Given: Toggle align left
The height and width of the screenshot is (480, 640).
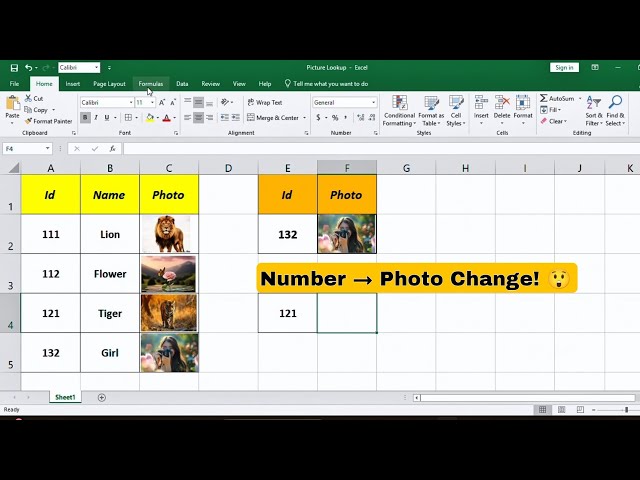Looking at the screenshot, I should pos(187,118).
